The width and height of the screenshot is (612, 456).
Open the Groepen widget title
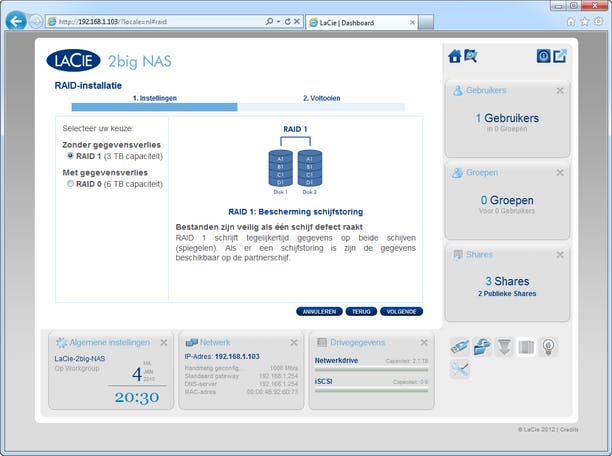click(482, 172)
